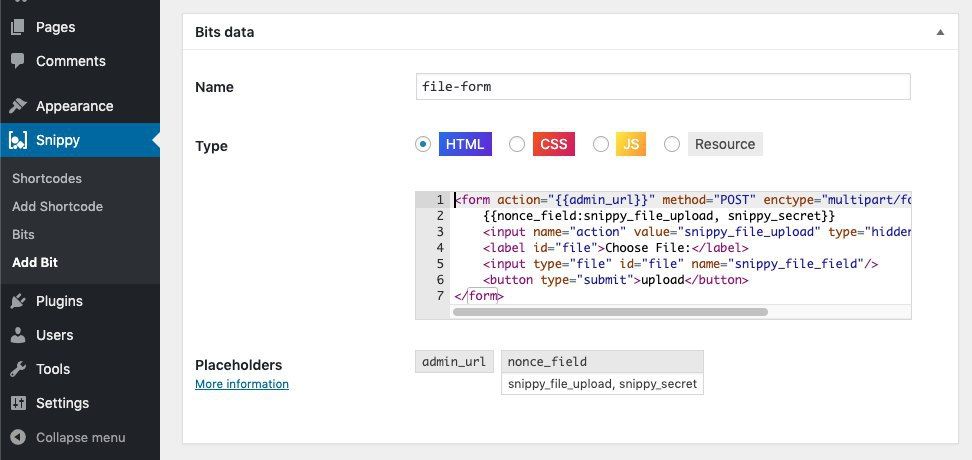Screen dimensions: 972x460
Task: Click the Collapse menu arrow icon
Action: (x=18, y=437)
